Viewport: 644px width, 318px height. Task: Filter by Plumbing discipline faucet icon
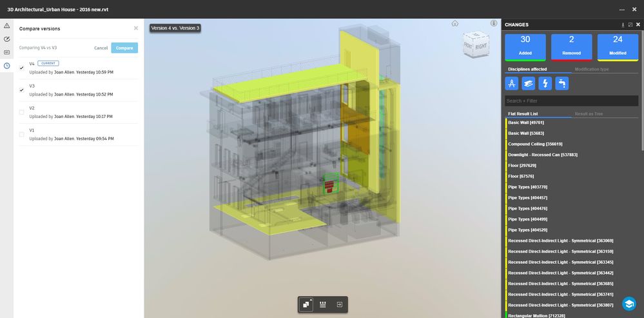[x=562, y=84]
